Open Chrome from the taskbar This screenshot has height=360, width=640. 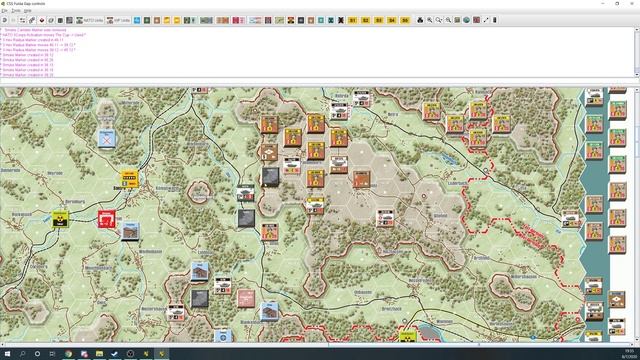pyautogui.click(x=69, y=354)
